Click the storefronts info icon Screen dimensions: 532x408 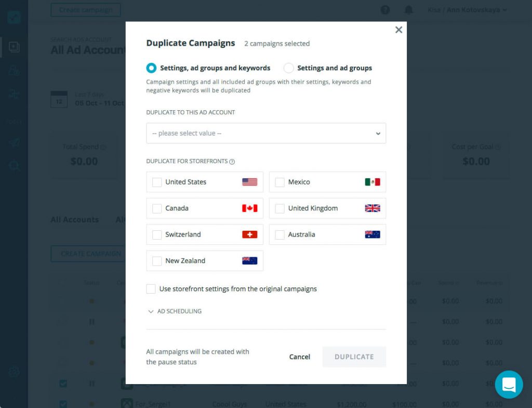(232, 162)
